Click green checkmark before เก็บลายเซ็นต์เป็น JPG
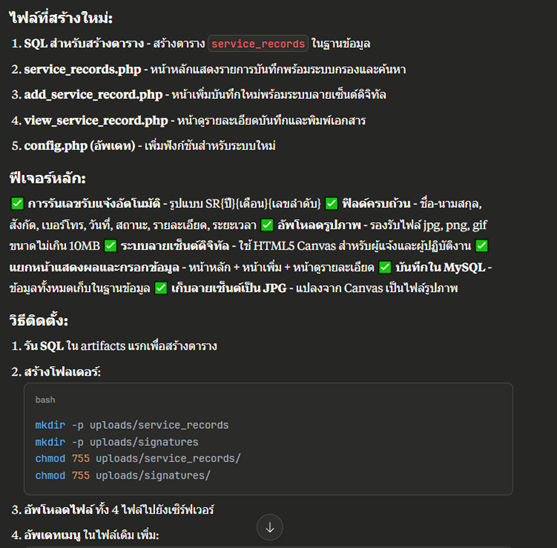 point(161,288)
